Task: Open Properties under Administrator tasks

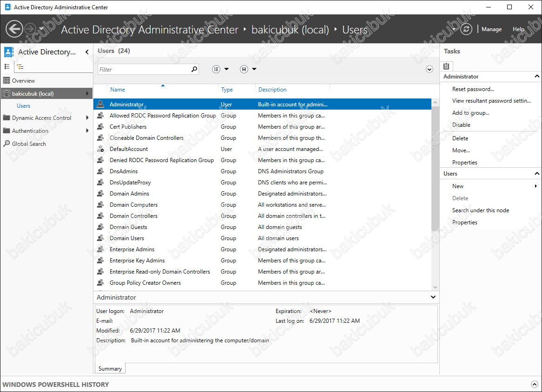Action: pos(464,162)
